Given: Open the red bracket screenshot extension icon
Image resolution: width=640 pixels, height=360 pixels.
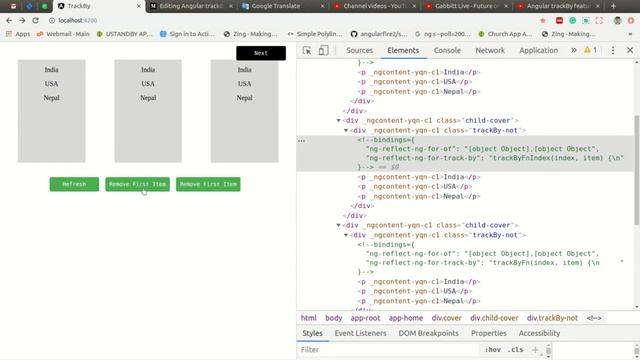Looking at the screenshot, I should click(599, 20).
